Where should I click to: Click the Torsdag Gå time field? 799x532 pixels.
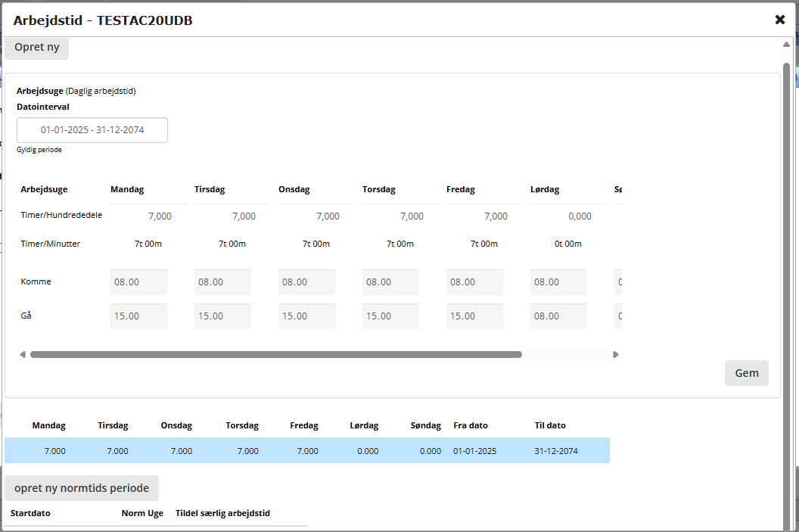pyautogui.click(x=390, y=316)
